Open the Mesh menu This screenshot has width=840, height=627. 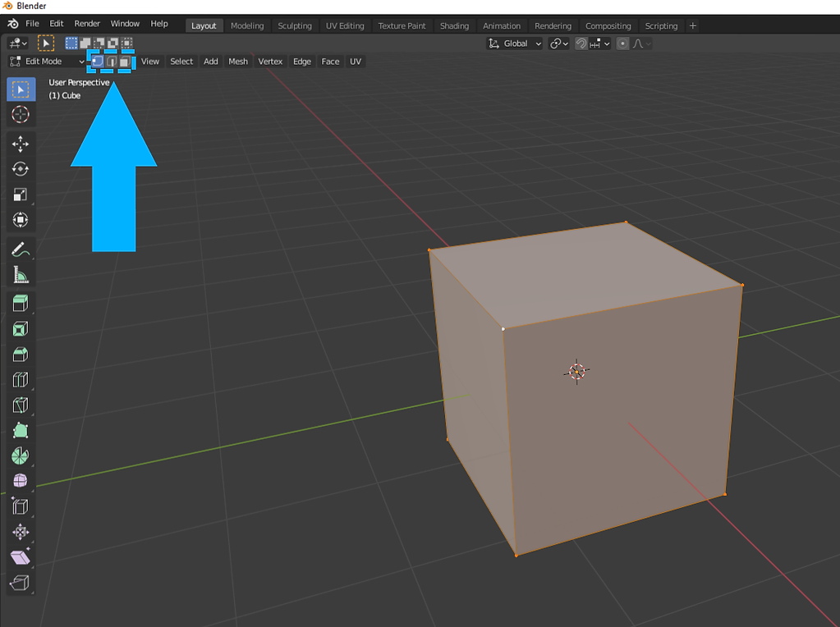238,62
